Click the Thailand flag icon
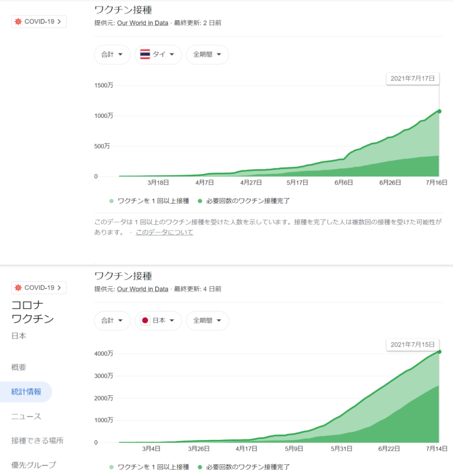Screen dimensions: 453x476 point(145,54)
